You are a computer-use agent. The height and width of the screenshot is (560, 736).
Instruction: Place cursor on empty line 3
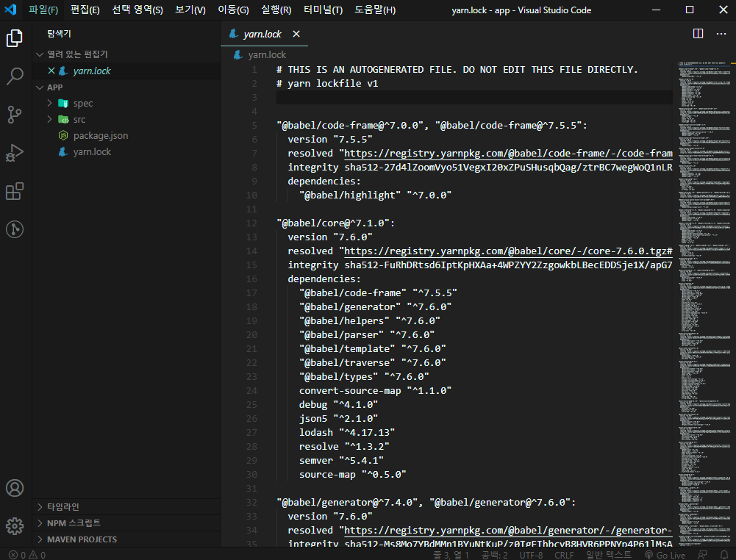[x=474, y=98]
